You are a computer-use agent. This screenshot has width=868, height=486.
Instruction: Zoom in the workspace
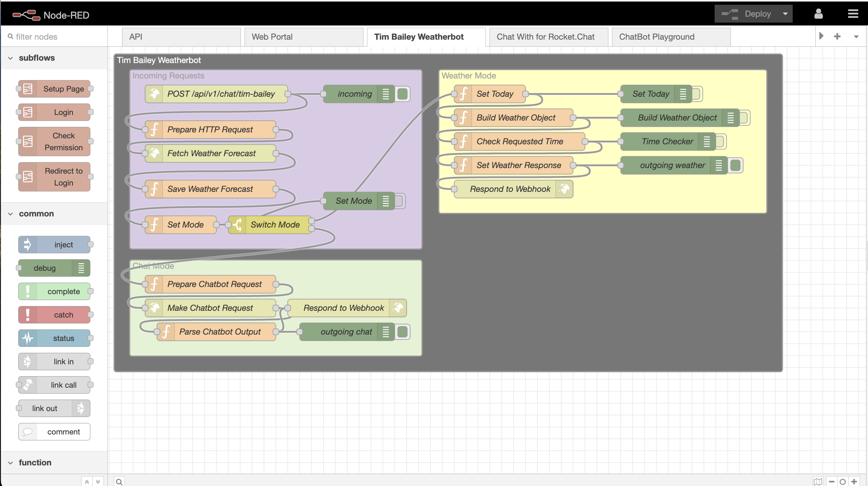(x=854, y=482)
